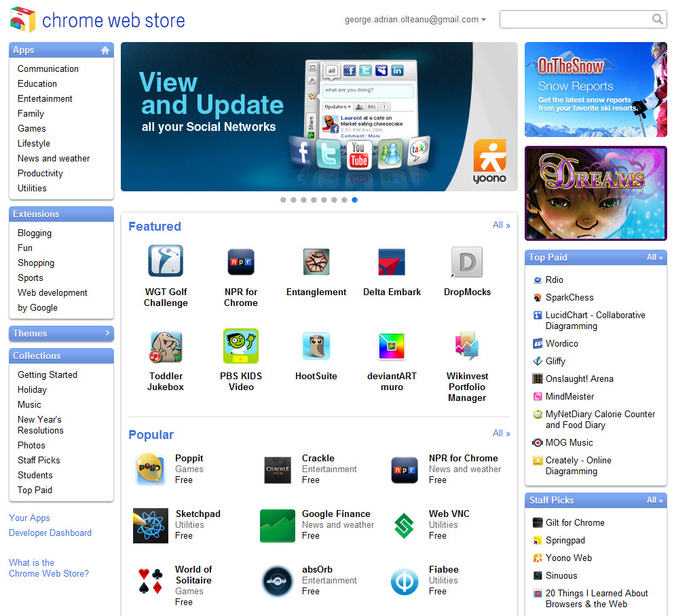
Task: Open the DropMocks app icon
Action: (x=467, y=262)
